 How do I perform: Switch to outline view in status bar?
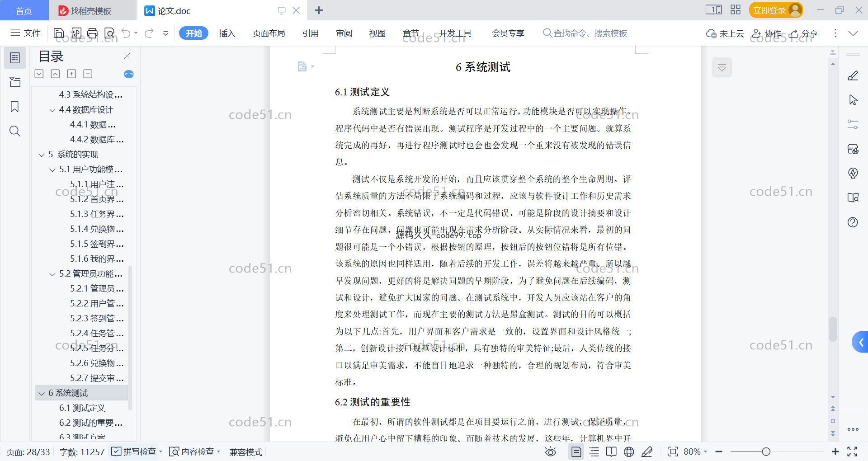594,452
